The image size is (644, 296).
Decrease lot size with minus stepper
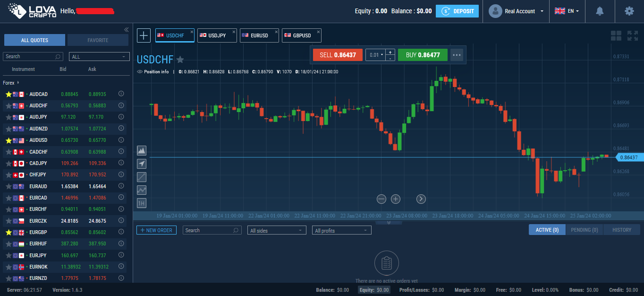[x=390, y=58]
